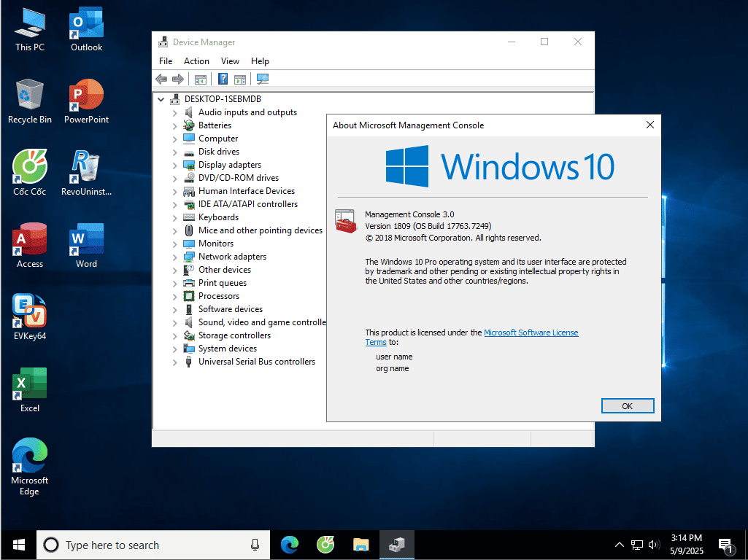The height and width of the screenshot is (560, 748).
Task: Select the Excel desktop shortcut
Action: coord(30,390)
